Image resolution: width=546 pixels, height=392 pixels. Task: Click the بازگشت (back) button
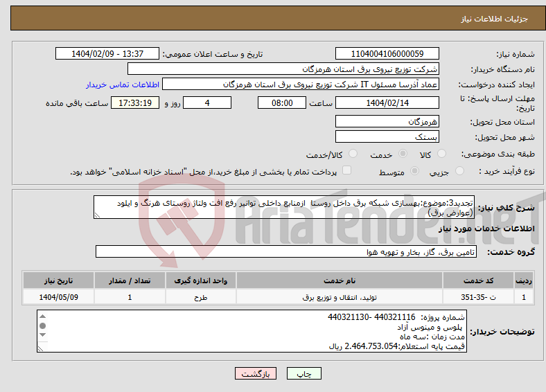pyautogui.click(x=256, y=373)
